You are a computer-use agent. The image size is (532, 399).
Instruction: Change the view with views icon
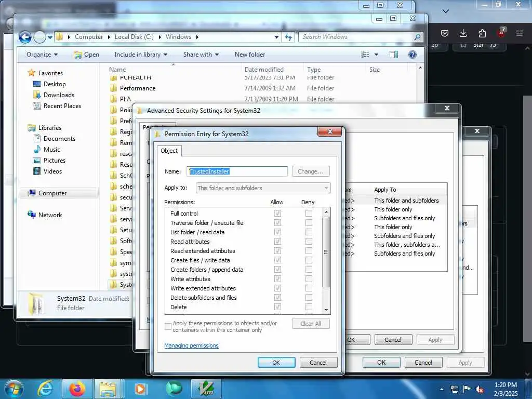(365, 55)
